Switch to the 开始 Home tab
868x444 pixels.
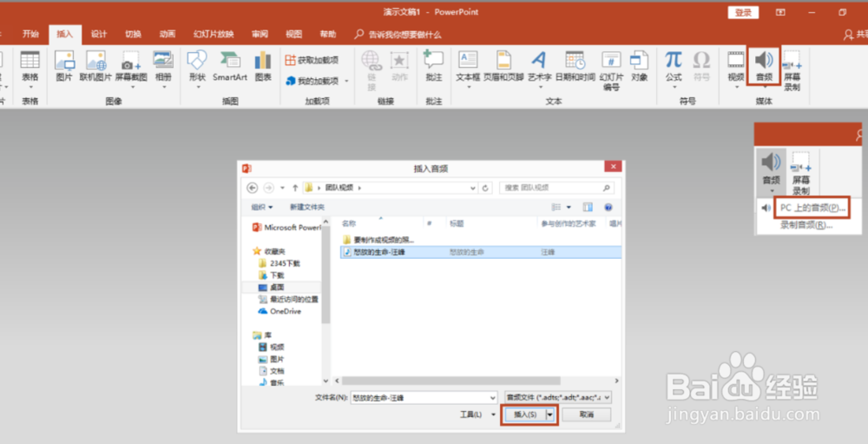click(30, 35)
